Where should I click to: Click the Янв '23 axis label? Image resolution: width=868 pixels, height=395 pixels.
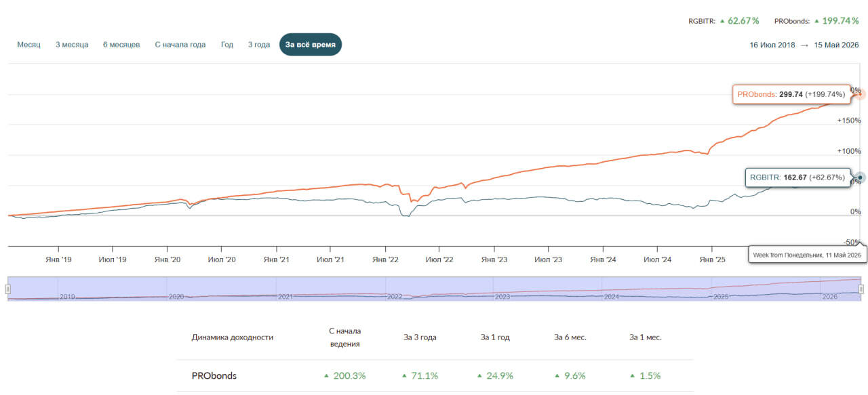494,259
